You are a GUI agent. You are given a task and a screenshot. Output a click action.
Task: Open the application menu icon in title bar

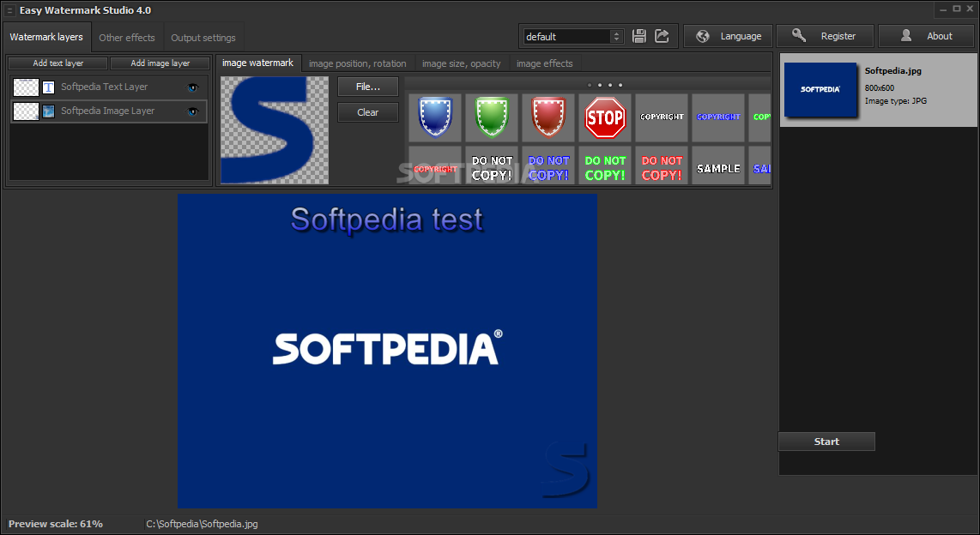tap(9, 10)
